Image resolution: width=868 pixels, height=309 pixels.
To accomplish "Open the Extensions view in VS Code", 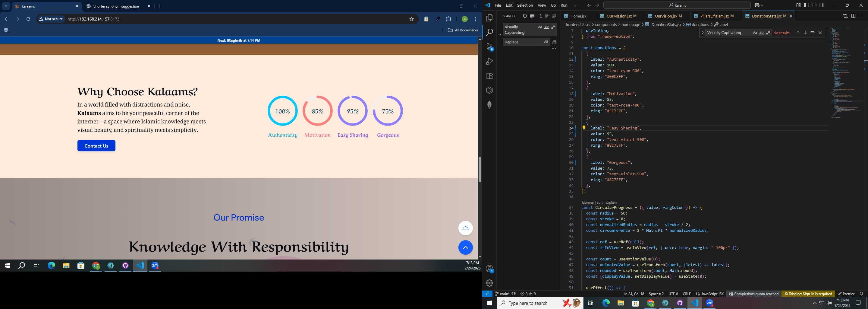I will coord(489,76).
